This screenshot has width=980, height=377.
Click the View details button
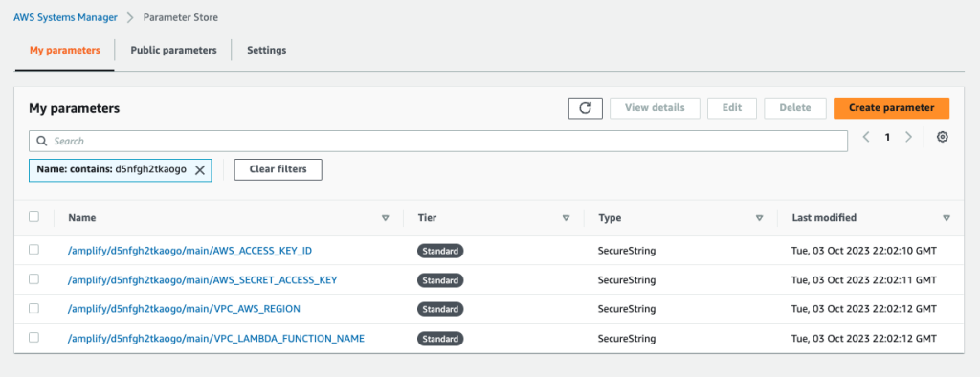[655, 107]
